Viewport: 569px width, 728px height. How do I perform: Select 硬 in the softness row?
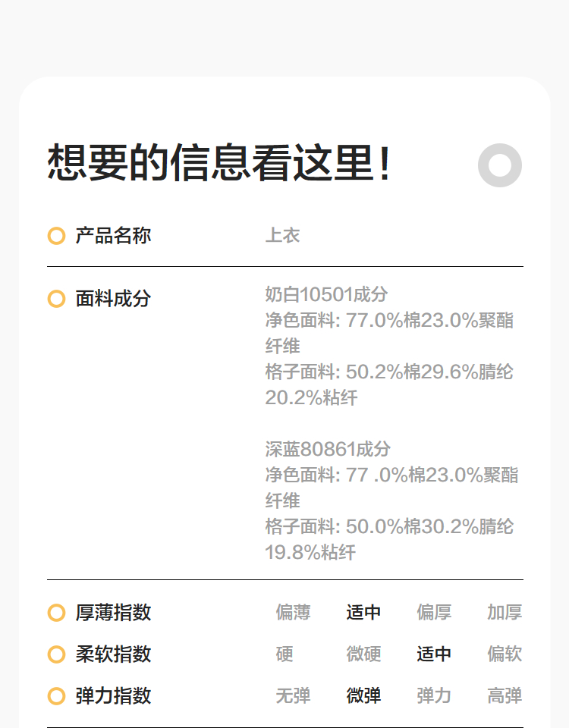[x=284, y=654]
